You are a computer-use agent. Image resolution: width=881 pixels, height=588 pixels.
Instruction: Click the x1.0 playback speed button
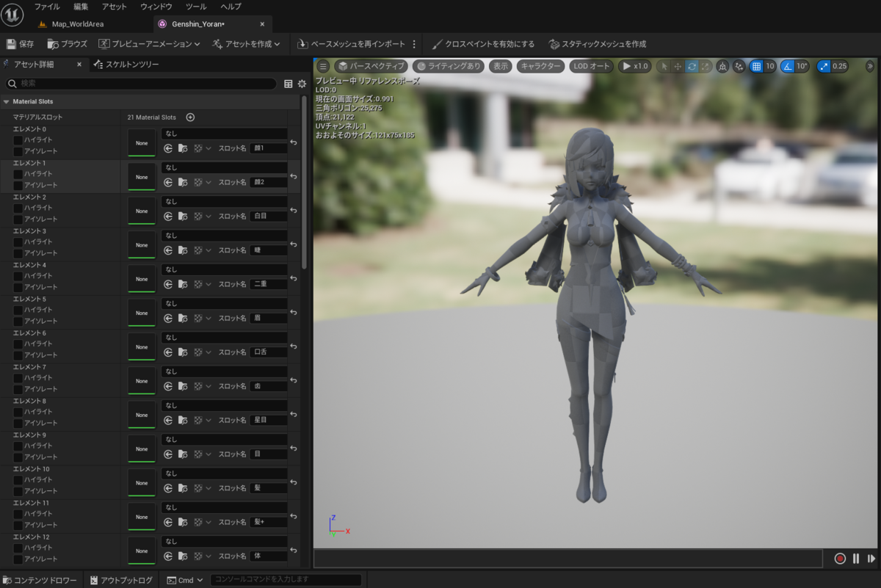(634, 66)
